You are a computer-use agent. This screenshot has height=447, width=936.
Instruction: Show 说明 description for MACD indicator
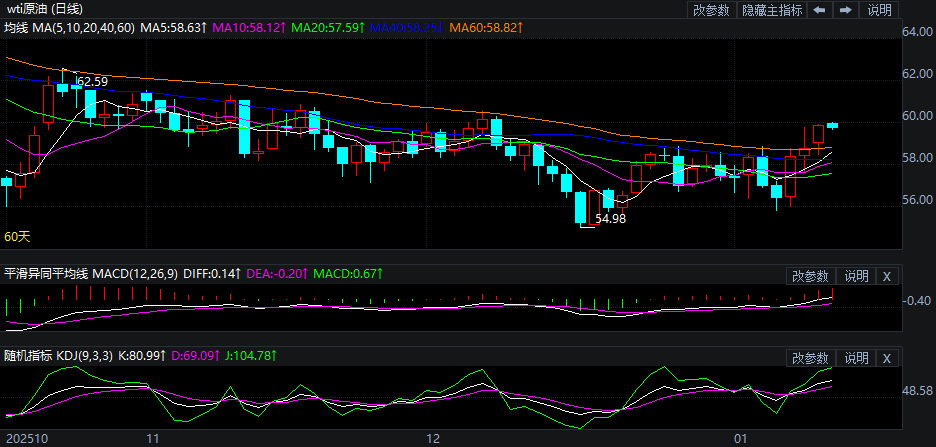click(856, 275)
